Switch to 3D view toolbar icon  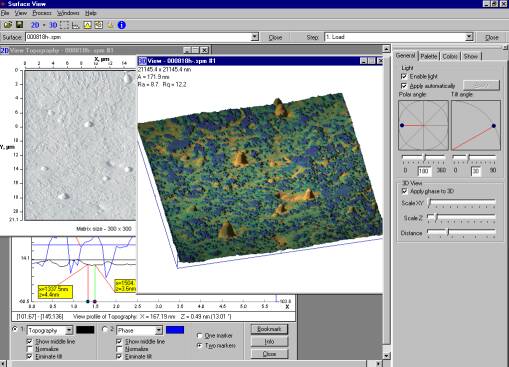[53, 25]
